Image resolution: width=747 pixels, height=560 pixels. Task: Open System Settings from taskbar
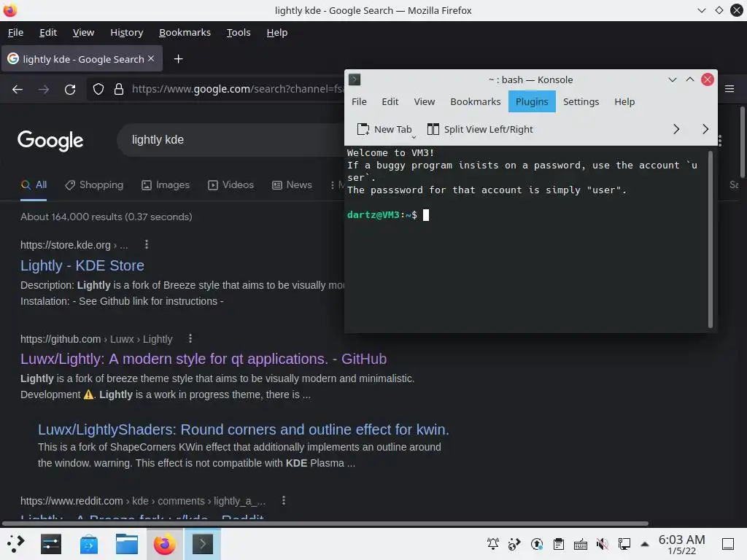pos(51,544)
